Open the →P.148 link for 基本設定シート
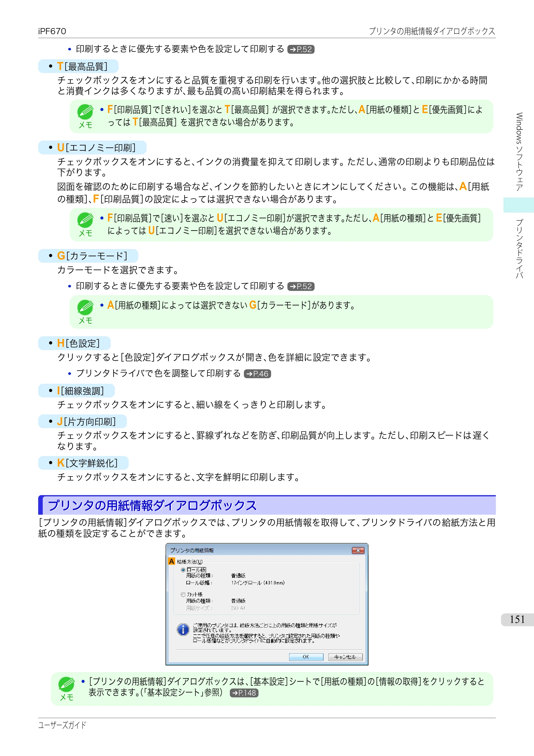 (244, 693)
